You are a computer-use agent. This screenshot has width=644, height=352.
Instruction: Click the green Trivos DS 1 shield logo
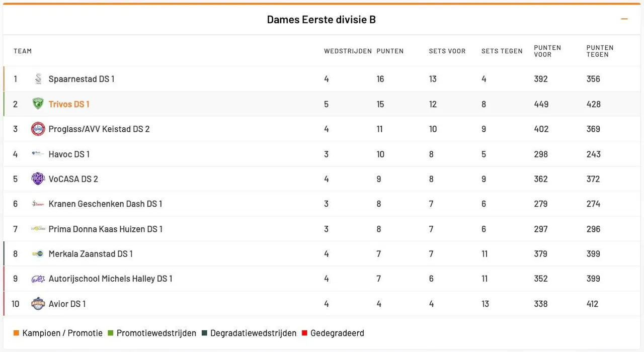click(38, 104)
